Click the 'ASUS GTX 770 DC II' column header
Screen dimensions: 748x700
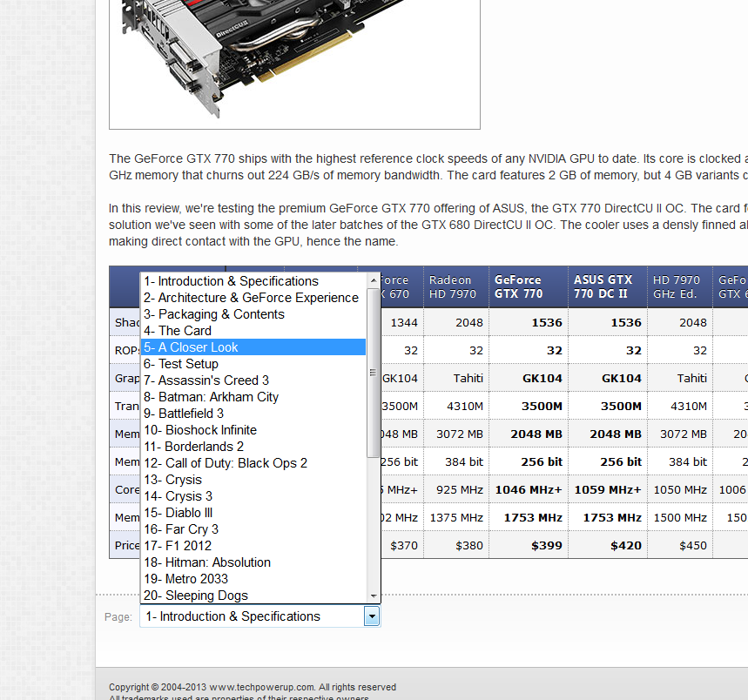click(607, 286)
